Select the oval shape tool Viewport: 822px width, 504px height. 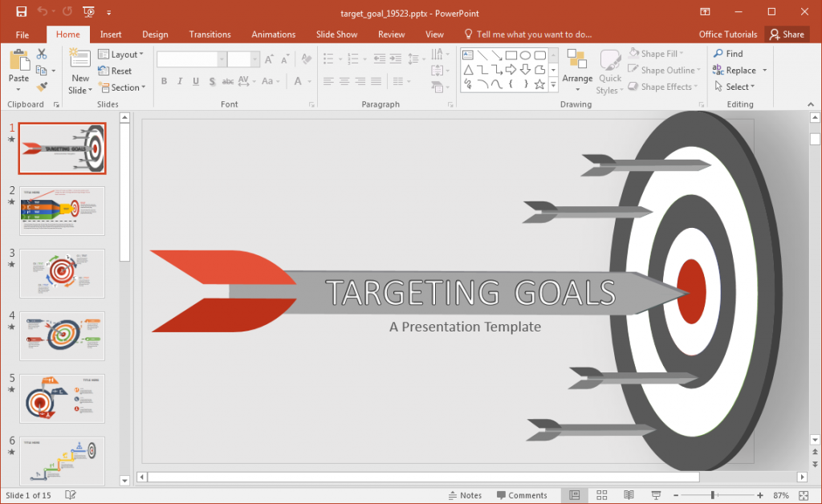point(526,55)
